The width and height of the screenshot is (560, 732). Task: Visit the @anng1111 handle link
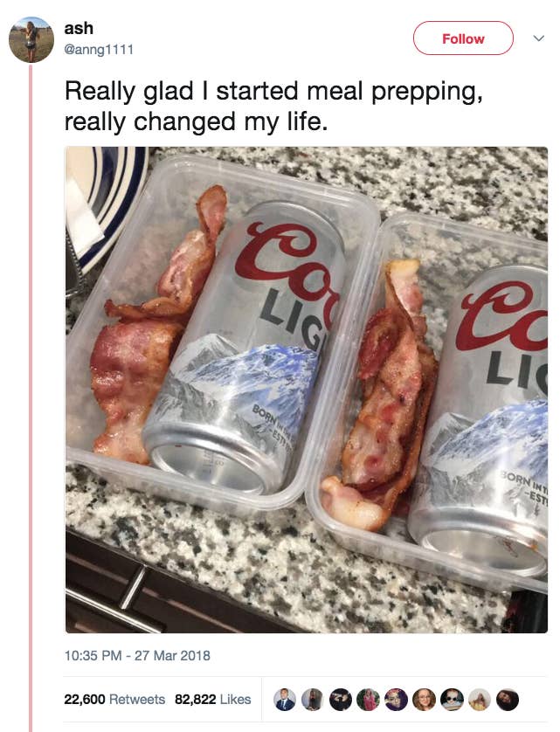coord(99,49)
